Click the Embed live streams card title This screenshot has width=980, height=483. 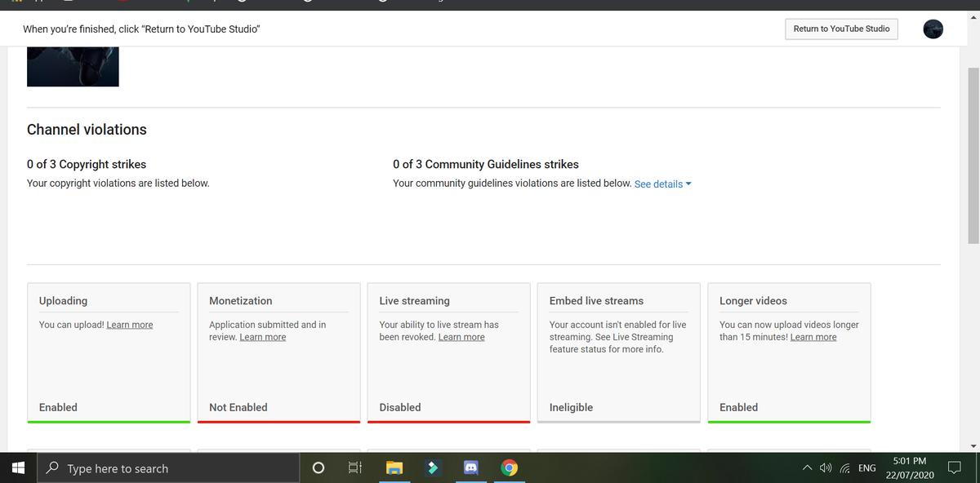pos(596,301)
